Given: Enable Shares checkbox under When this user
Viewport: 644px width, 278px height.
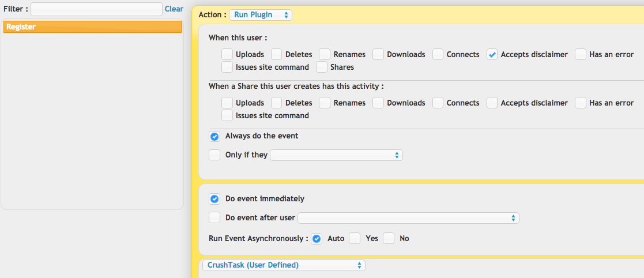Looking at the screenshot, I should (x=322, y=66).
